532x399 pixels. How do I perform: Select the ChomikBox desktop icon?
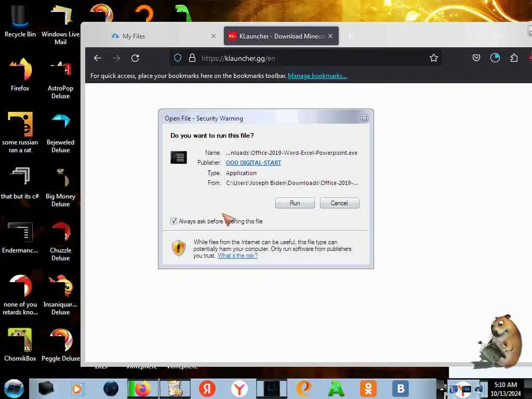pyautogui.click(x=20, y=344)
